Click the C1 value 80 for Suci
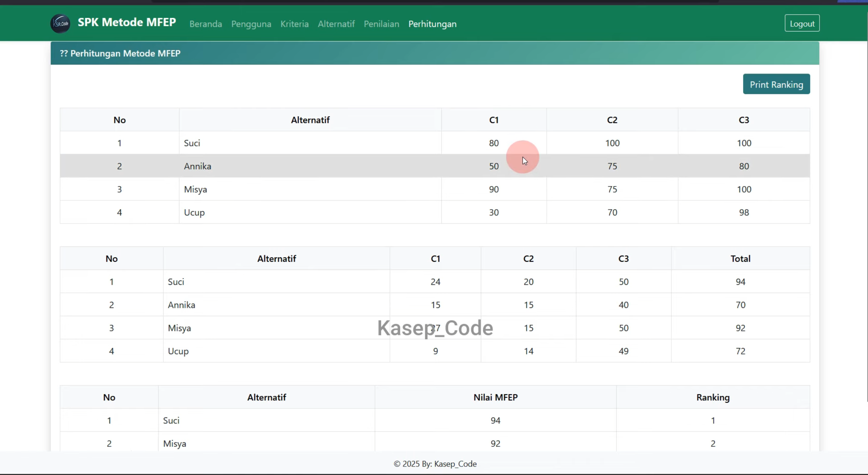Viewport: 868px width, 475px height. pyautogui.click(x=494, y=143)
